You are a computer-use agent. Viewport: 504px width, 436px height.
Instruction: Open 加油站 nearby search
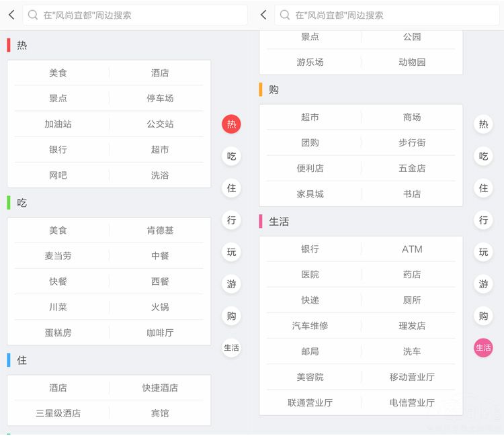(x=58, y=124)
